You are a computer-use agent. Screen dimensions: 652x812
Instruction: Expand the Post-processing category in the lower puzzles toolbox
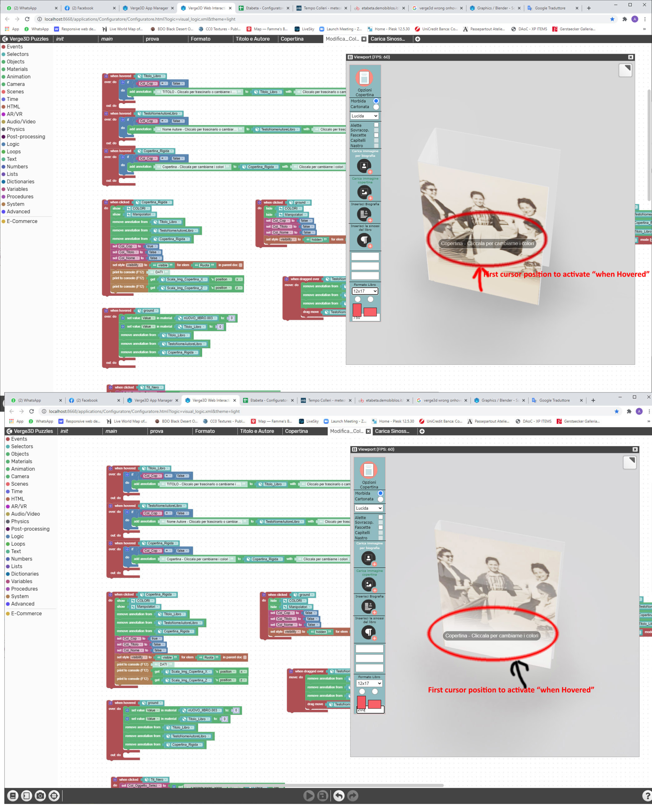(30, 529)
